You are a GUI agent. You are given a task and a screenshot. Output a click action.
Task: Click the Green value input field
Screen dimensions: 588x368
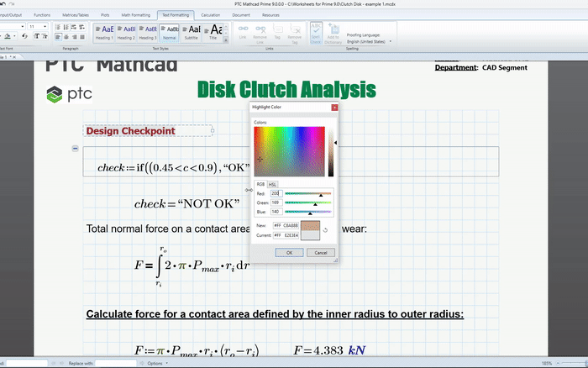click(276, 202)
